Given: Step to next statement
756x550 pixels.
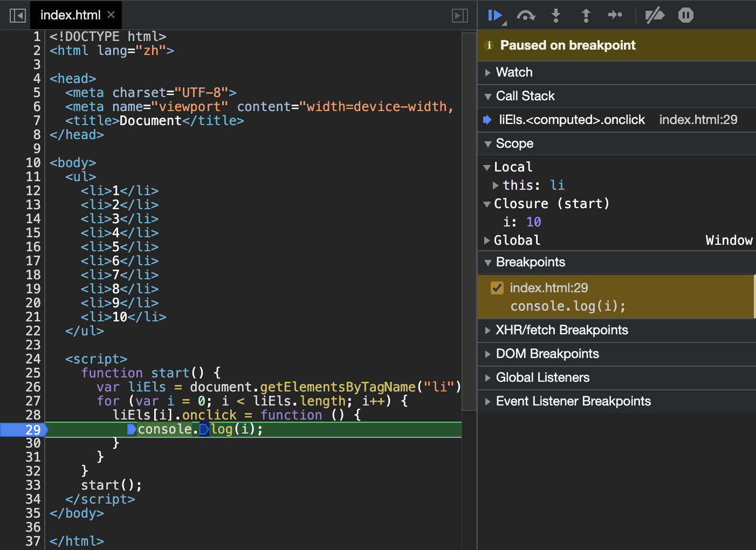Looking at the screenshot, I should click(x=615, y=15).
